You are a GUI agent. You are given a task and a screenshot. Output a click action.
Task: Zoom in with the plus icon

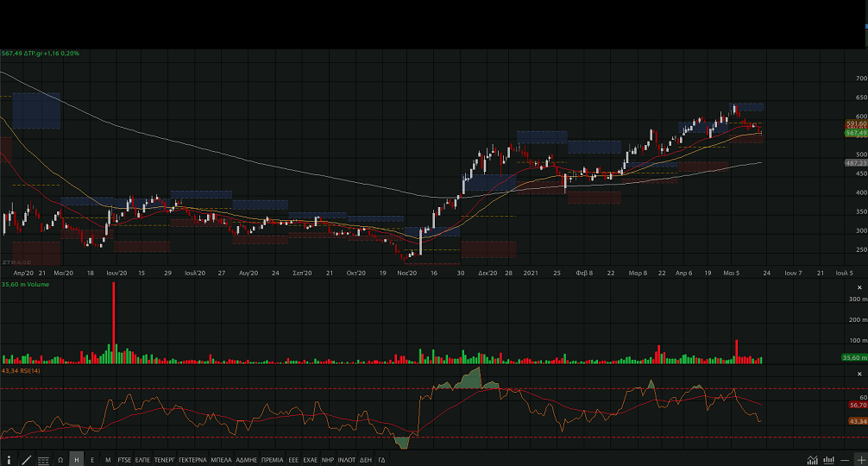[x=859, y=460]
